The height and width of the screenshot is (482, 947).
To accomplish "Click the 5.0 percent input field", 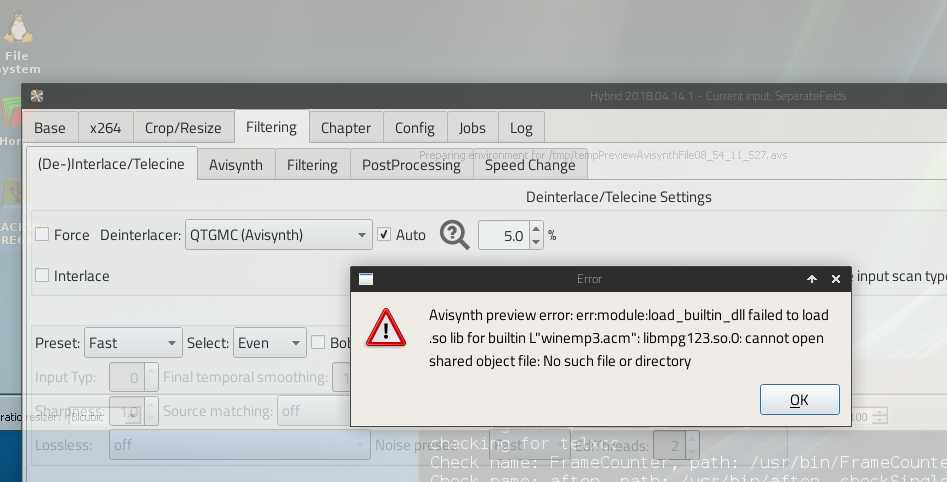I will coord(504,236).
